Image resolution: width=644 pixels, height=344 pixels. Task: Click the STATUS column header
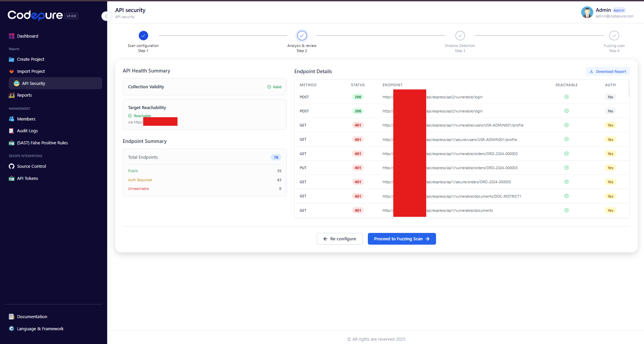[358, 85]
